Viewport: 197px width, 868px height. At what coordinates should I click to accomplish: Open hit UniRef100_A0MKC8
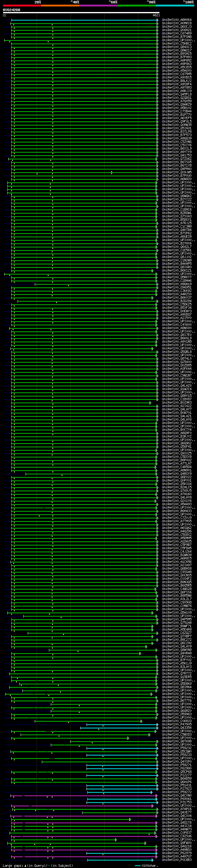click(177, 23)
